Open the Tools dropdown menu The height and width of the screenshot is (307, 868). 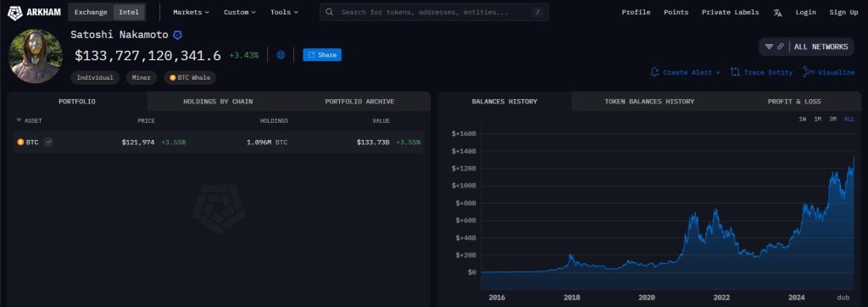point(284,12)
